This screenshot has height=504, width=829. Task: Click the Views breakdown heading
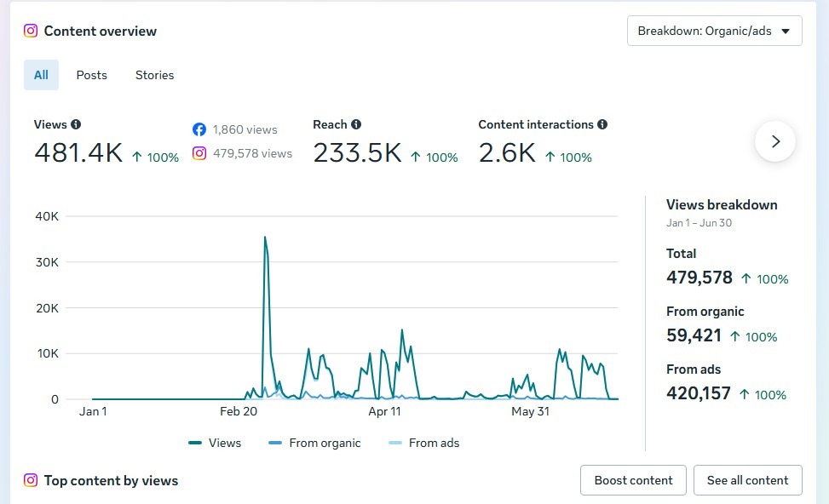click(722, 205)
